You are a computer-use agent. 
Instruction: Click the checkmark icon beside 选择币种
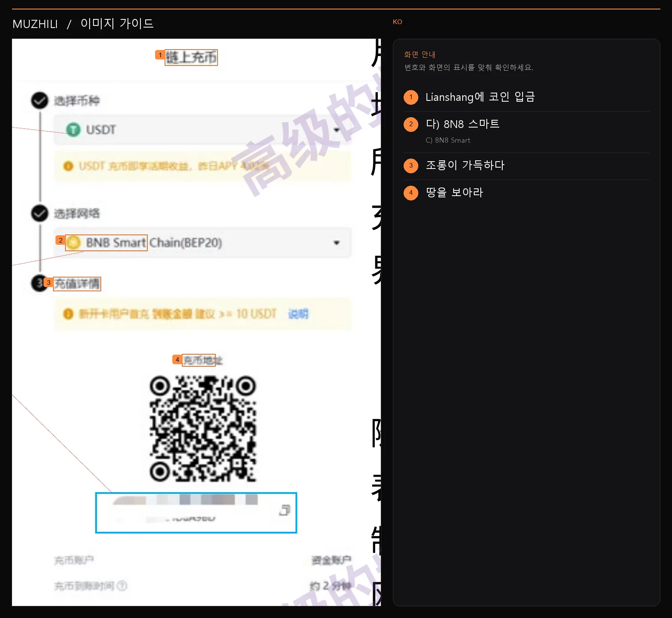coord(40,101)
